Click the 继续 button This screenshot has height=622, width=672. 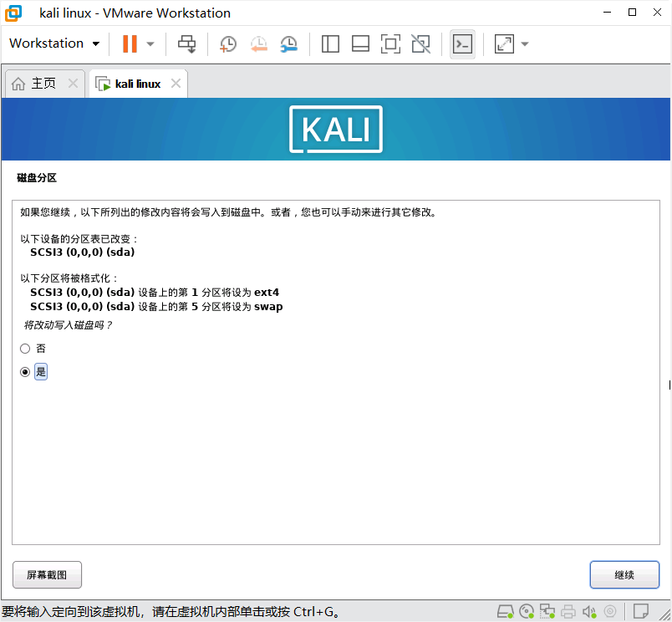pos(624,575)
